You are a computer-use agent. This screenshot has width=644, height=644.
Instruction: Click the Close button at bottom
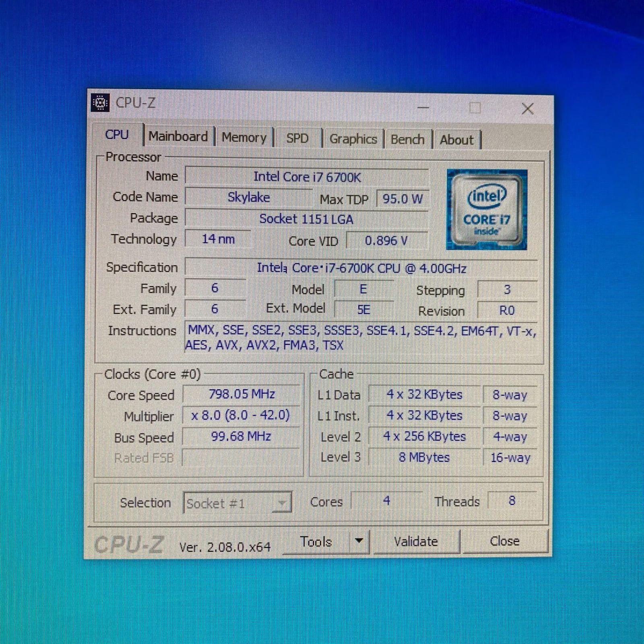pyautogui.click(x=504, y=541)
